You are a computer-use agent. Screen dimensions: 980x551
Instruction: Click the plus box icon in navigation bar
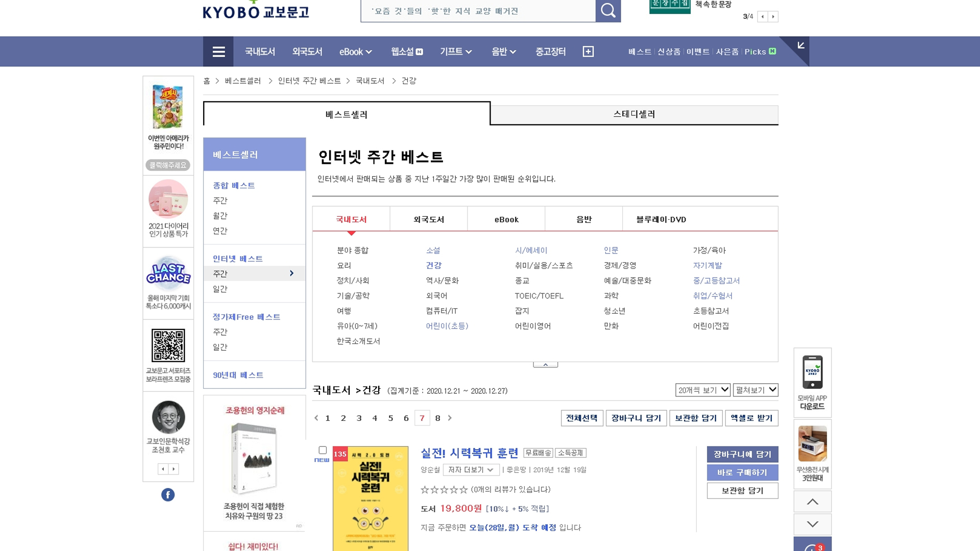(x=588, y=52)
